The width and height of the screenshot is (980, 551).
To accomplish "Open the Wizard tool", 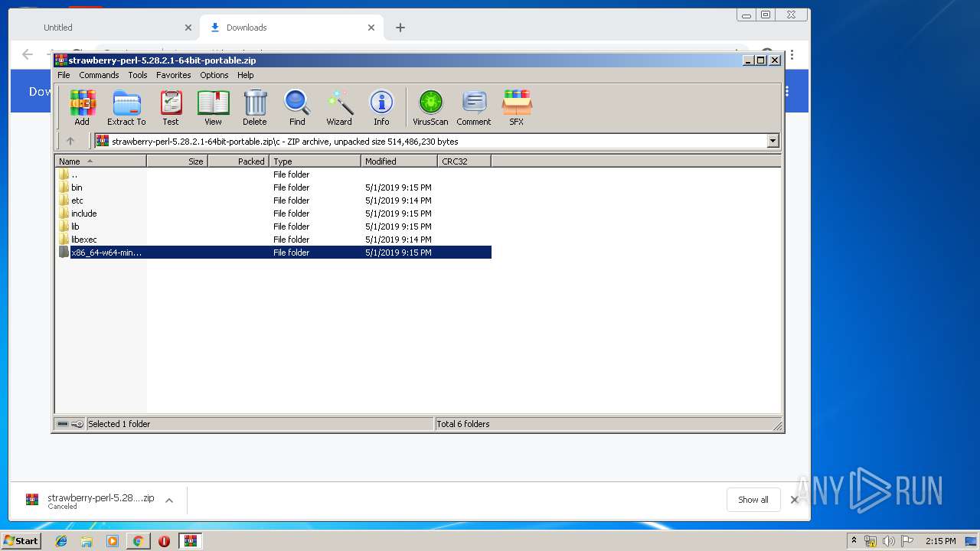I will coord(339,107).
